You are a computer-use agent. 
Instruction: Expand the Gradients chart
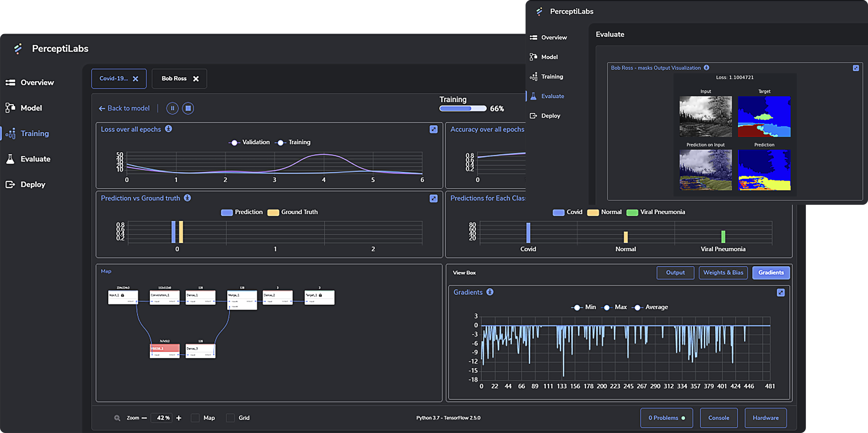pos(781,292)
